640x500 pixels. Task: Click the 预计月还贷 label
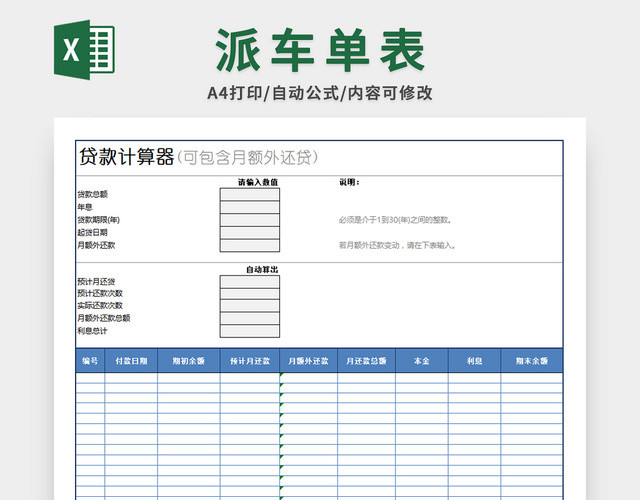[96, 282]
